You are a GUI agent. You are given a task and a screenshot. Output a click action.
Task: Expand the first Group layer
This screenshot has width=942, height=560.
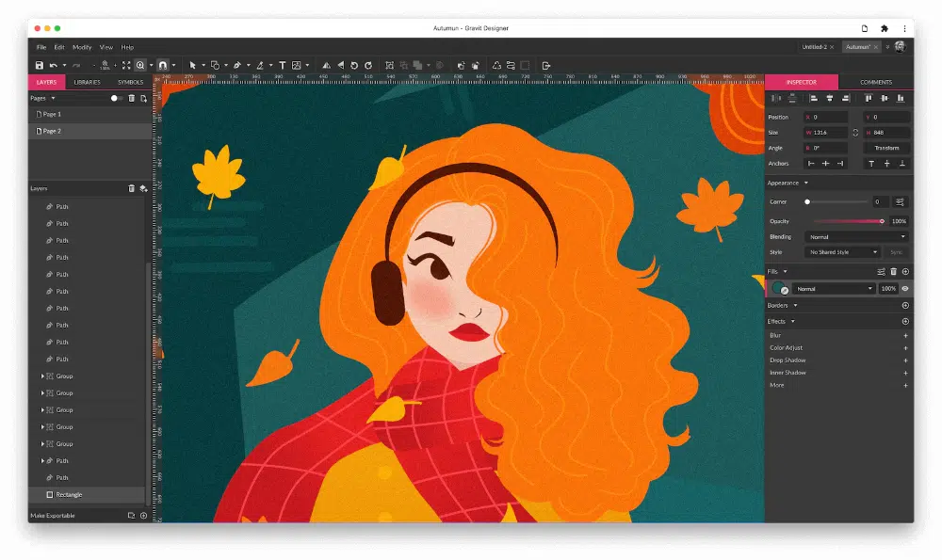pyautogui.click(x=42, y=376)
